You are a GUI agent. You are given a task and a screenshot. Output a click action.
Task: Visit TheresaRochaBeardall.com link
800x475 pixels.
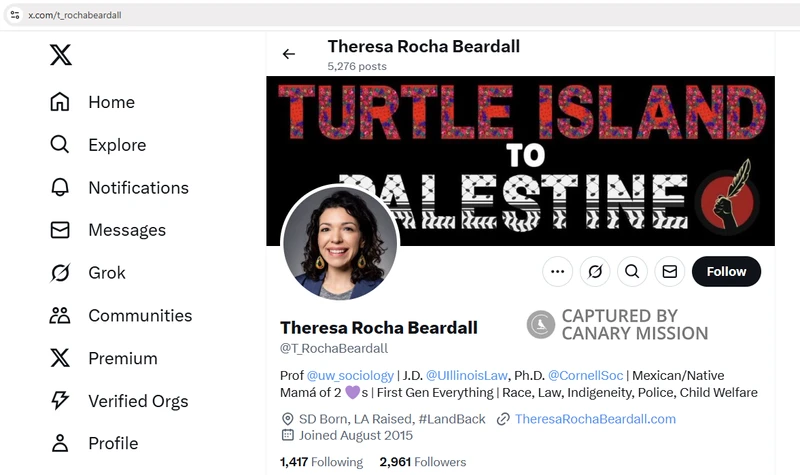pyautogui.click(x=595, y=419)
